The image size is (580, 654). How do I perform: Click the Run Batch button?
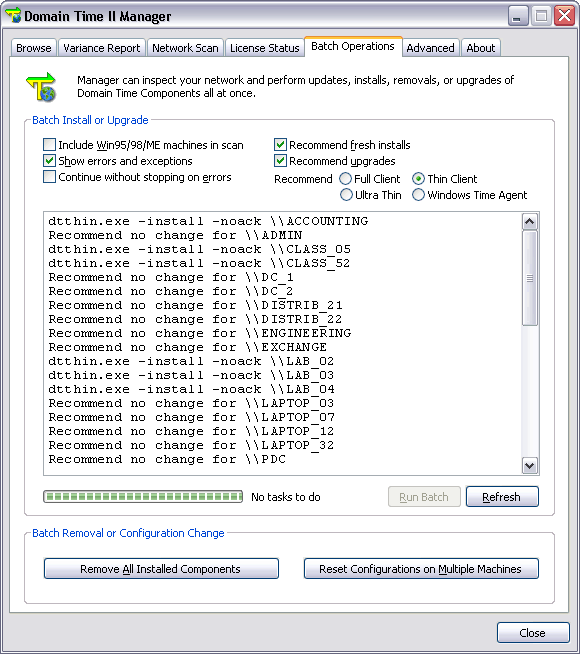424,497
